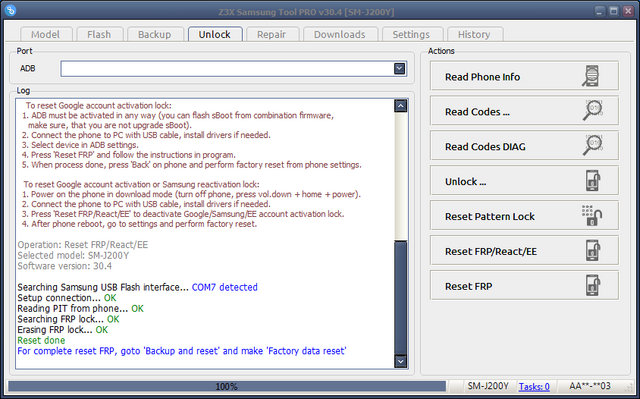Click AA**-**03 serial in status bar
The height and width of the screenshot is (399, 640).
click(590, 386)
